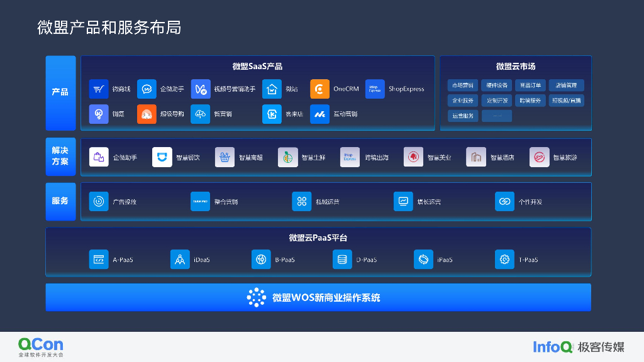Click the 企业服务 tag

(463, 101)
